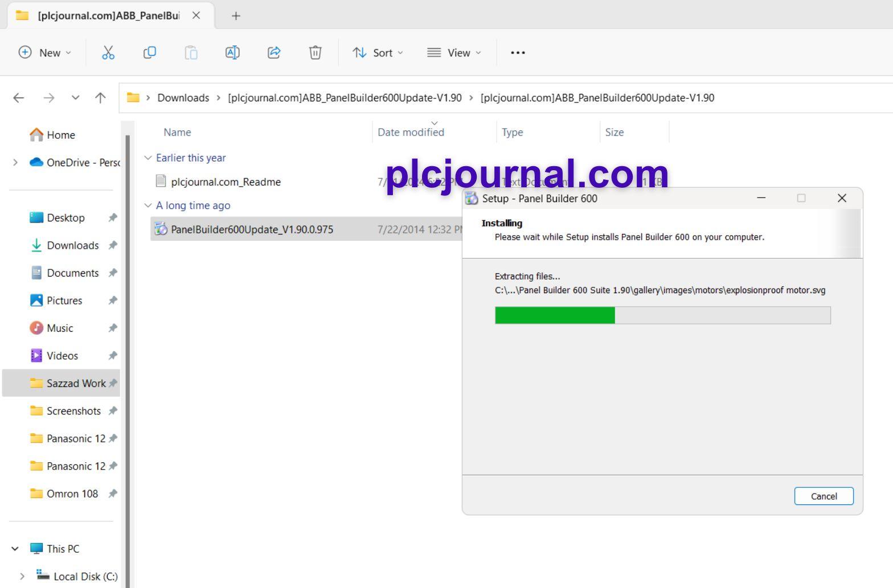Open the Omron 108 folder

coord(64,494)
